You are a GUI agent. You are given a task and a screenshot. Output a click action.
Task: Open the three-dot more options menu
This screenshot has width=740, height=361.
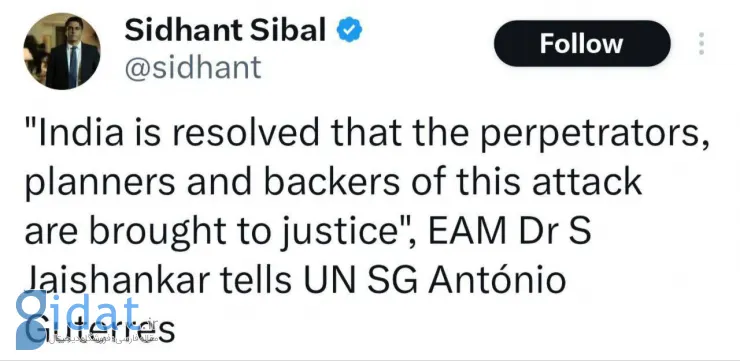tap(702, 43)
